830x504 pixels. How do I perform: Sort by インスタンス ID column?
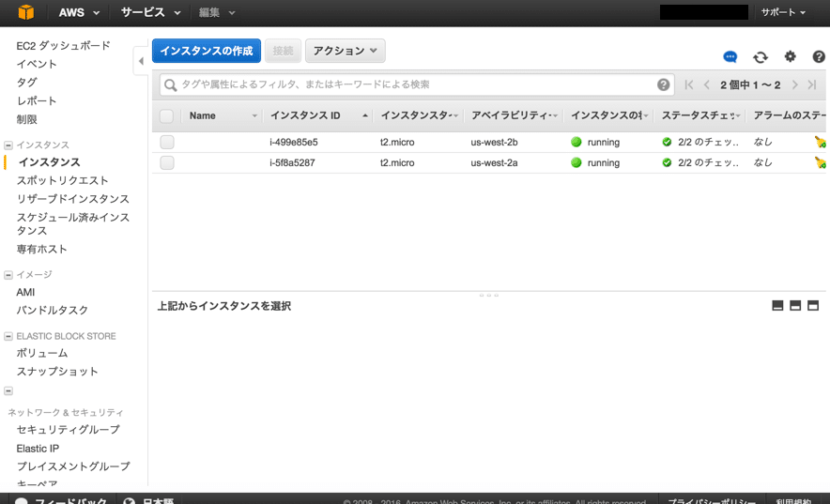(318, 115)
